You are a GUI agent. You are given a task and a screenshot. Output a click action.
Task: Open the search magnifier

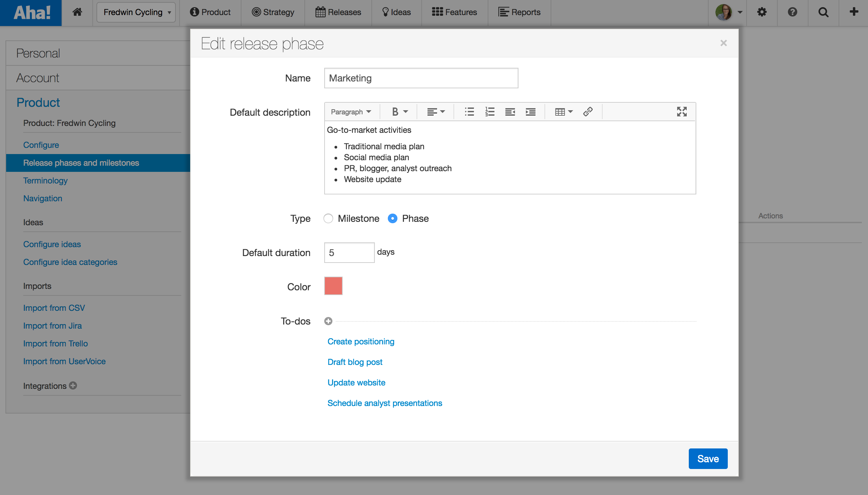coord(823,12)
